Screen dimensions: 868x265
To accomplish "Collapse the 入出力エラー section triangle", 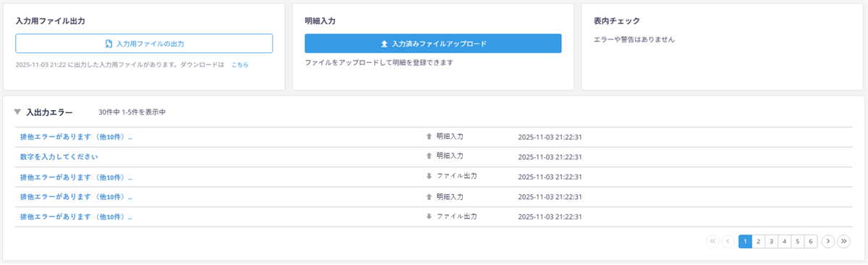I will tap(17, 112).
